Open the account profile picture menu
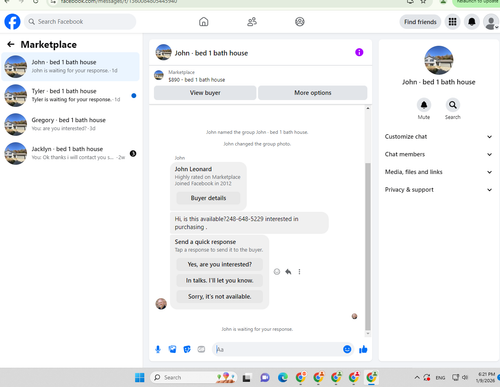 (x=491, y=22)
